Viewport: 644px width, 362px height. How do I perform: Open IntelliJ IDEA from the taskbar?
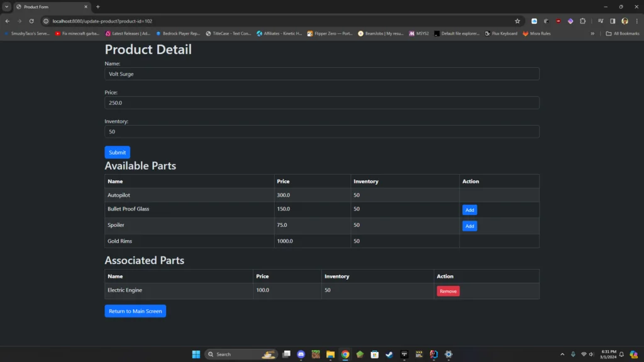434,354
